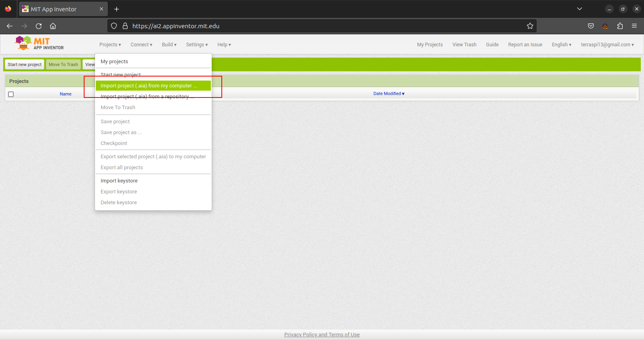
Task: Sort projects by Name column header
Action: [66, 94]
